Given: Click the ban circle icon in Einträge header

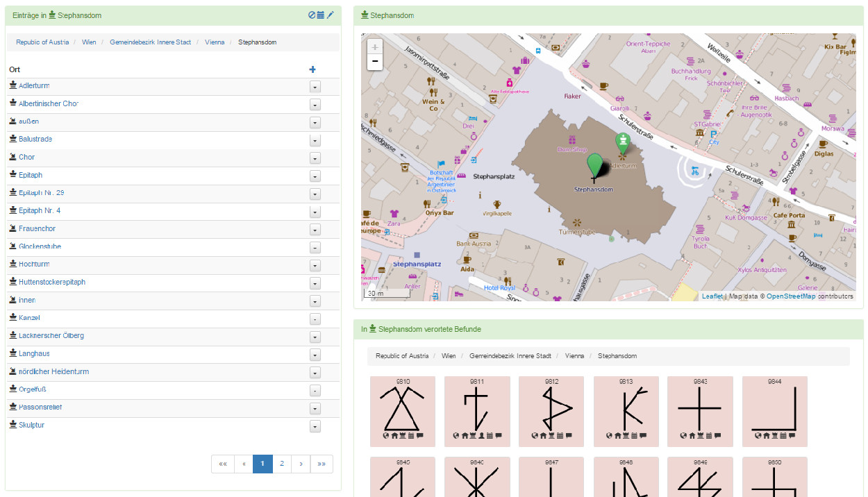Looking at the screenshot, I should click(x=312, y=15).
